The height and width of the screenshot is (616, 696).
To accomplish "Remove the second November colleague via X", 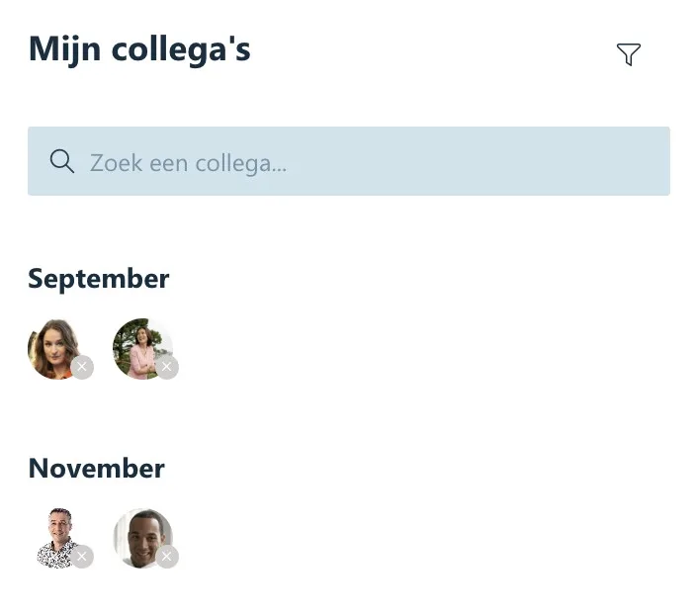I will [x=168, y=557].
